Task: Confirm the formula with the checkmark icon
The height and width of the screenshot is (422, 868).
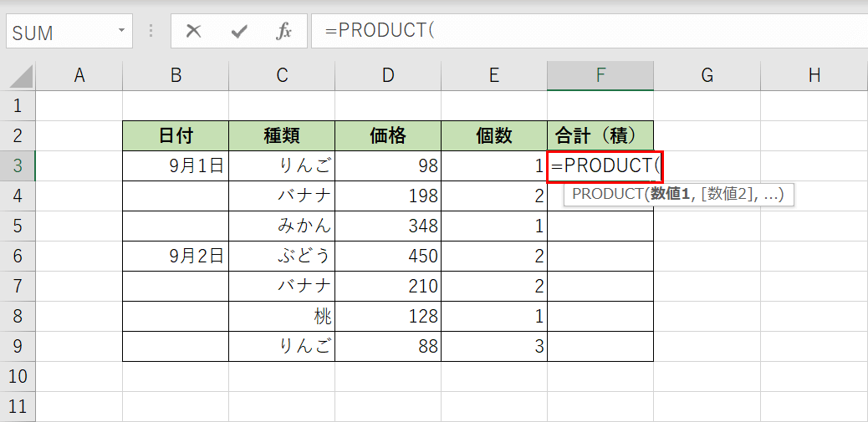Action: click(x=239, y=32)
